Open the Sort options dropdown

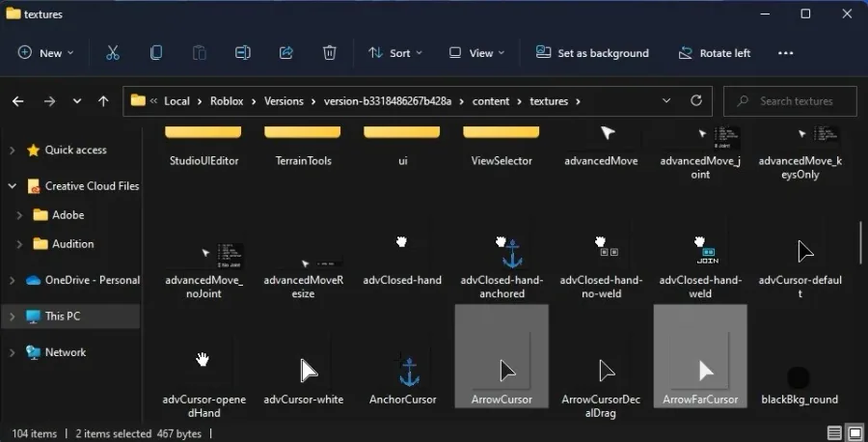pyautogui.click(x=395, y=53)
